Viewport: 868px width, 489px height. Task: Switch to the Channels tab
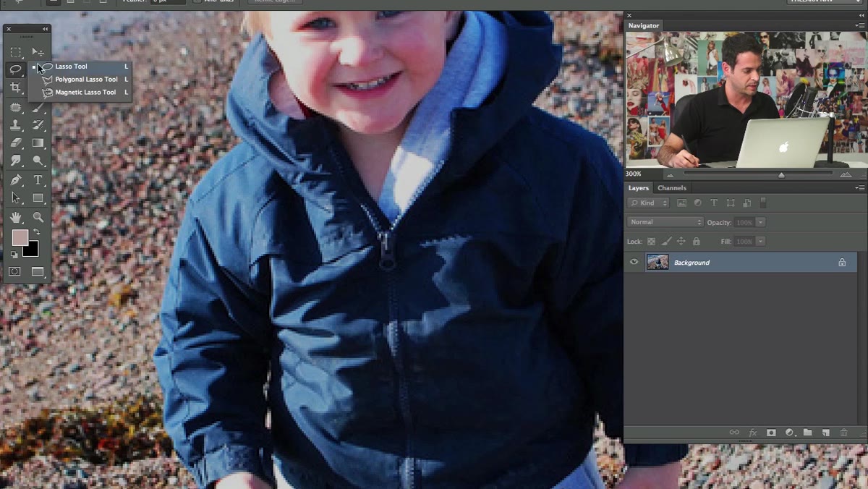pos(672,188)
